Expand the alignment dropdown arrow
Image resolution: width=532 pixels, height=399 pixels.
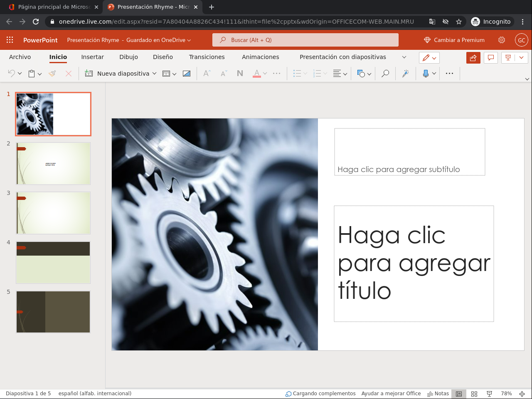(345, 74)
